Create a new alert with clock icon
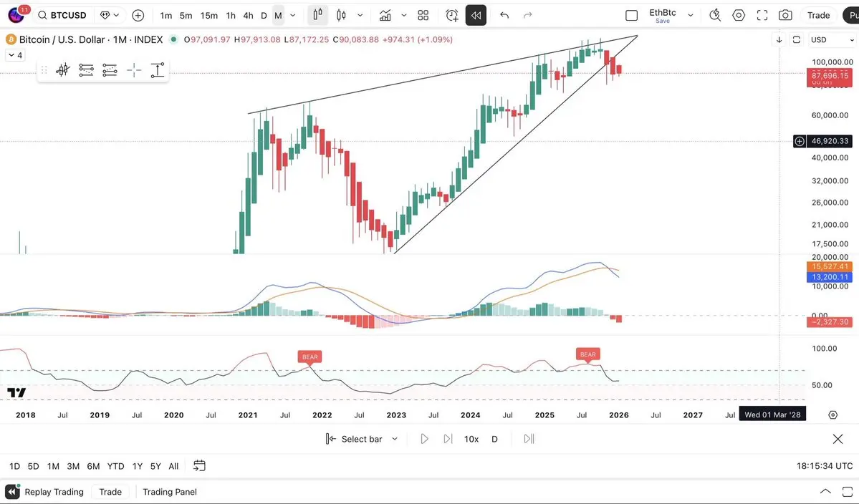Image resolution: width=859 pixels, height=504 pixels. (452, 15)
